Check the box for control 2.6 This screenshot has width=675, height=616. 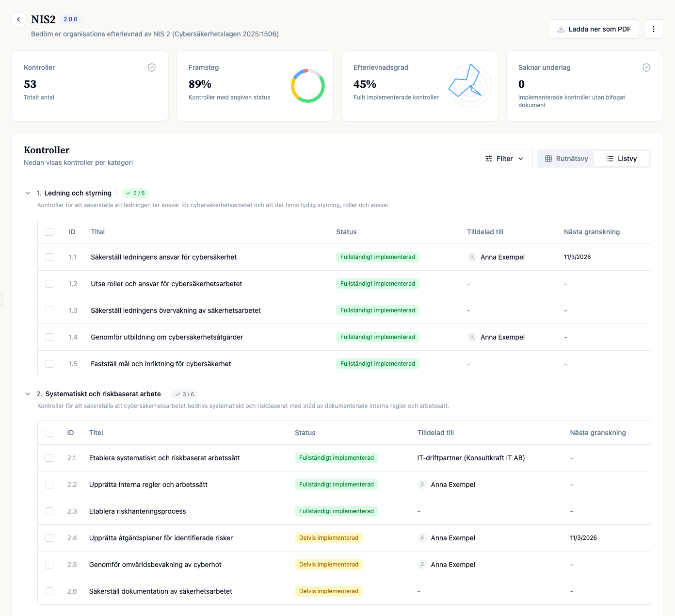coord(49,591)
